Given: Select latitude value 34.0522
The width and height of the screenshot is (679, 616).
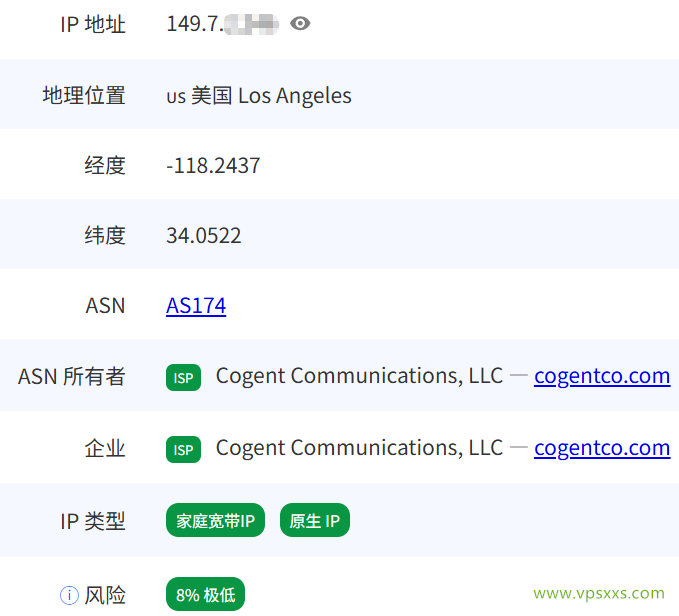Looking at the screenshot, I should (x=204, y=236).
